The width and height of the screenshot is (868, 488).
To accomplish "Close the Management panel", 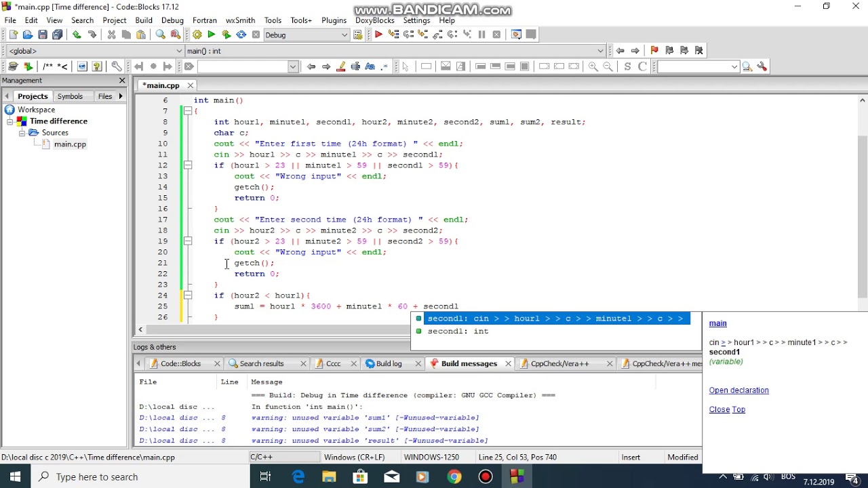I will [x=122, y=81].
